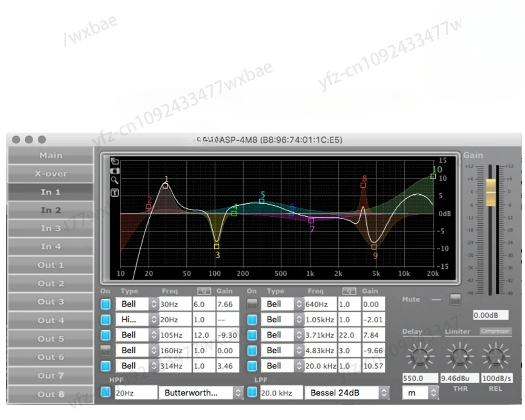Image resolution: width=525 pixels, height=420 pixels.
Task: Open the X-over tab
Action: [x=50, y=173]
